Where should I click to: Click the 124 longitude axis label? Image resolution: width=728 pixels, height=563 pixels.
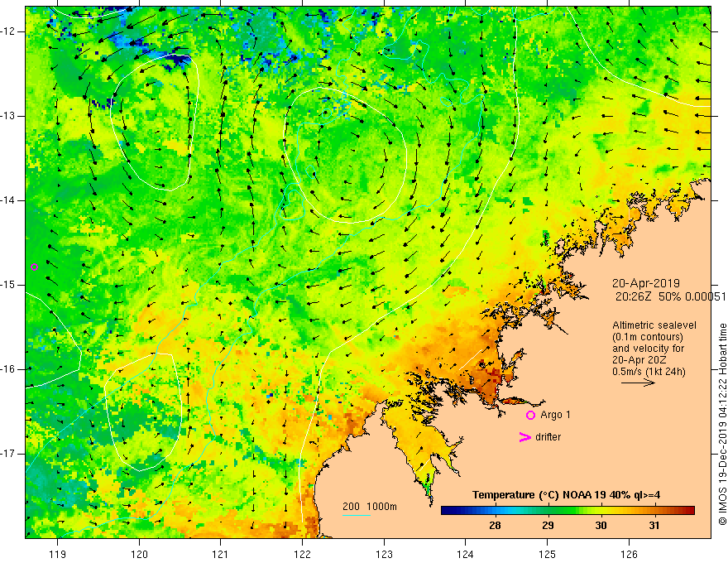466,554
